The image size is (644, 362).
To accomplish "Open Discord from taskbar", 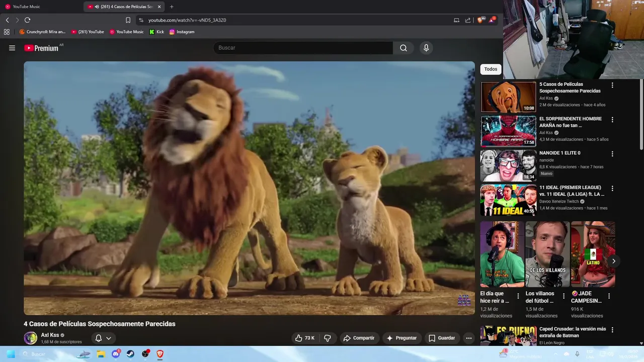I will (116, 354).
